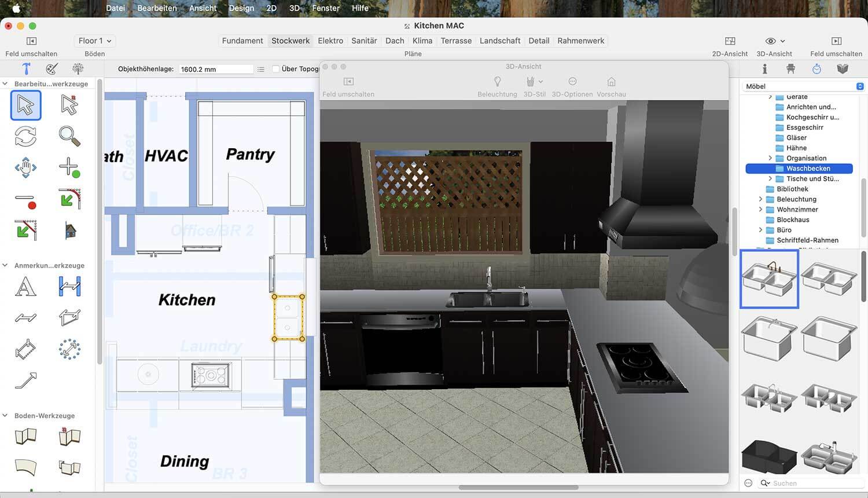Click the list icon beside Objekthöhenlage field
The width and height of the screenshot is (868, 498).
[261, 69]
